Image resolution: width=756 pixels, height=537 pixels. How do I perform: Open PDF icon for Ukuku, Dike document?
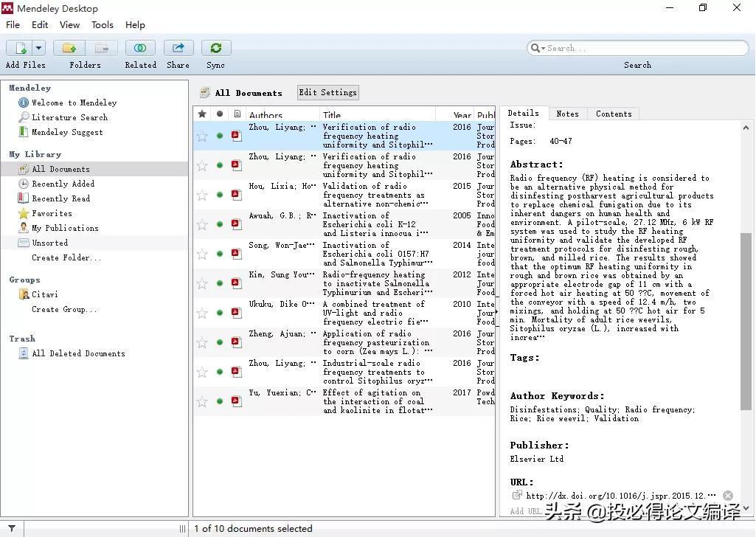(236, 312)
